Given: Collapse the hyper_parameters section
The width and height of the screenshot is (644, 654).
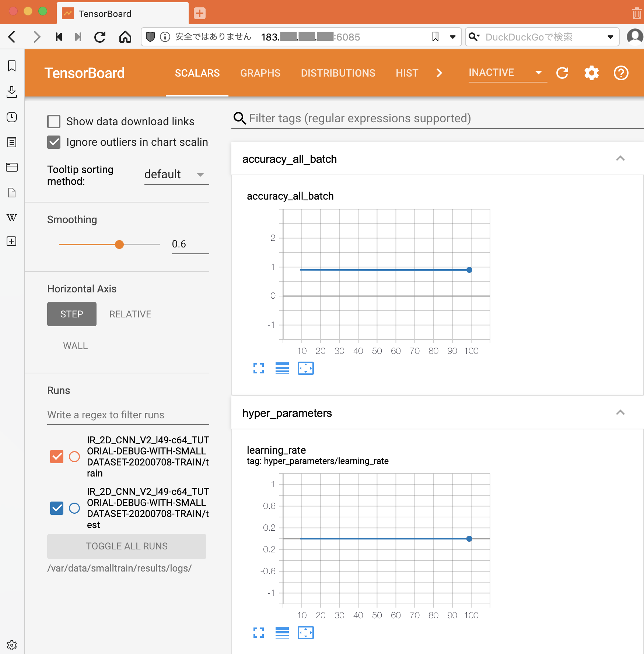Looking at the screenshot, I should point(620,412).
